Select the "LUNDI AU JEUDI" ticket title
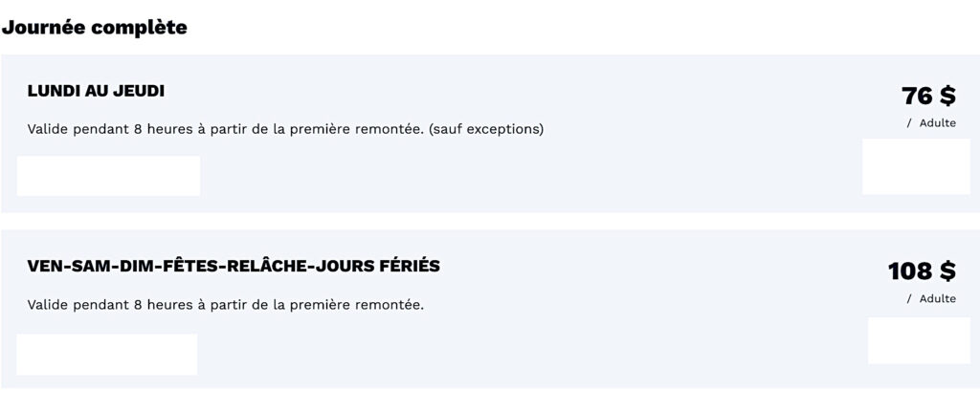Image resolution: width=980 pixels, height=412 pixels. click(x=96, y=91)
